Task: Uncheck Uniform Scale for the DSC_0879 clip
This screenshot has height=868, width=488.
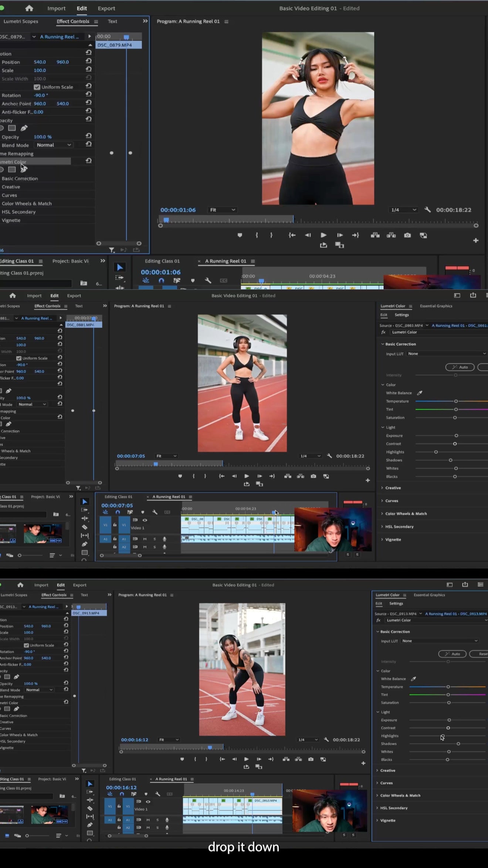Action: click(x=37, y=87)
